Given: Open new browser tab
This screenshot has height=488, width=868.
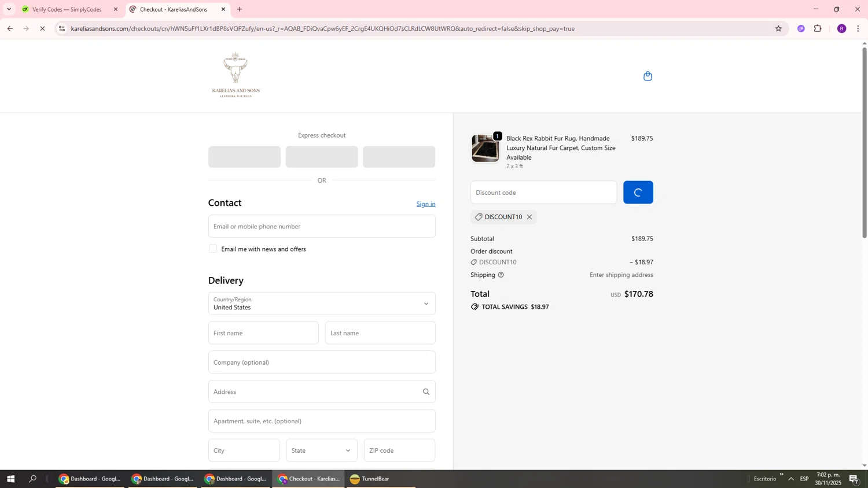Looking at the screenshot, I should tap(240, 9).
